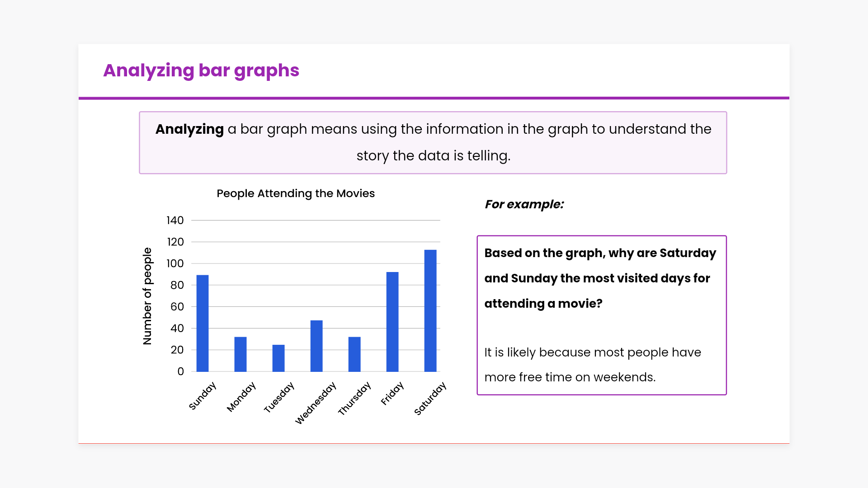868x488 pixels.
Task: Click the 'Analyzing bar graphs' heading
Action: point(201,70)
